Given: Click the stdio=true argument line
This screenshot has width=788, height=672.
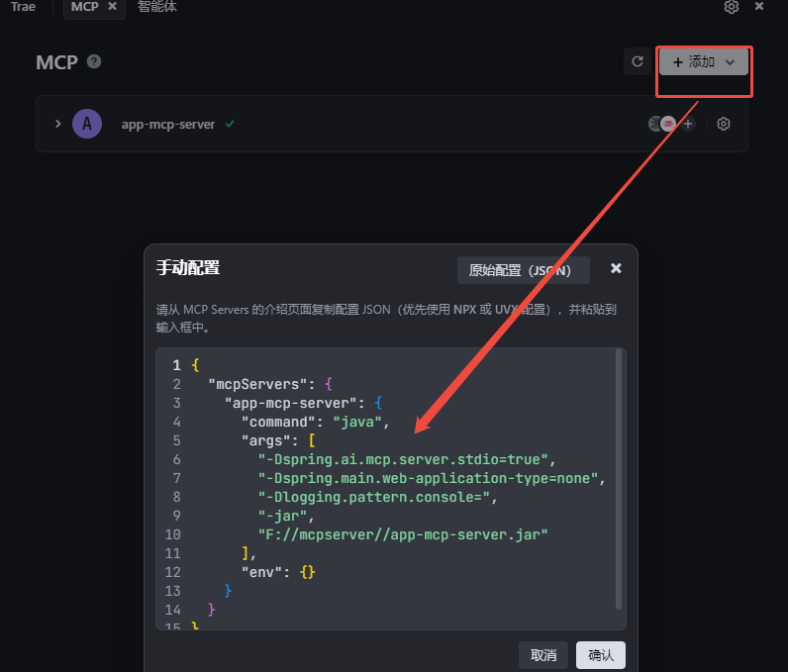Looking at the screenshot, I should pyautogui.click(x=407, y=459).
